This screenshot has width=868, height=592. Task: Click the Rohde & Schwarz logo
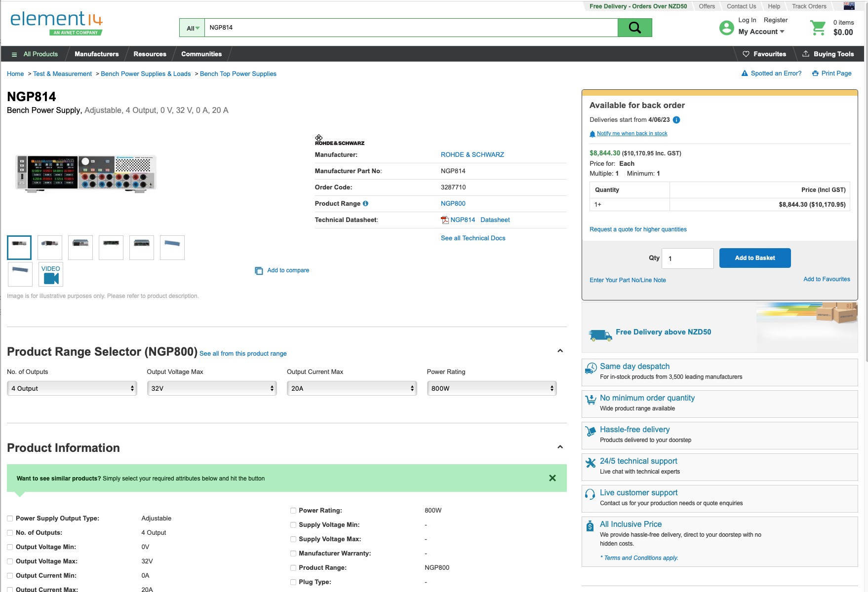pos(340,140)
